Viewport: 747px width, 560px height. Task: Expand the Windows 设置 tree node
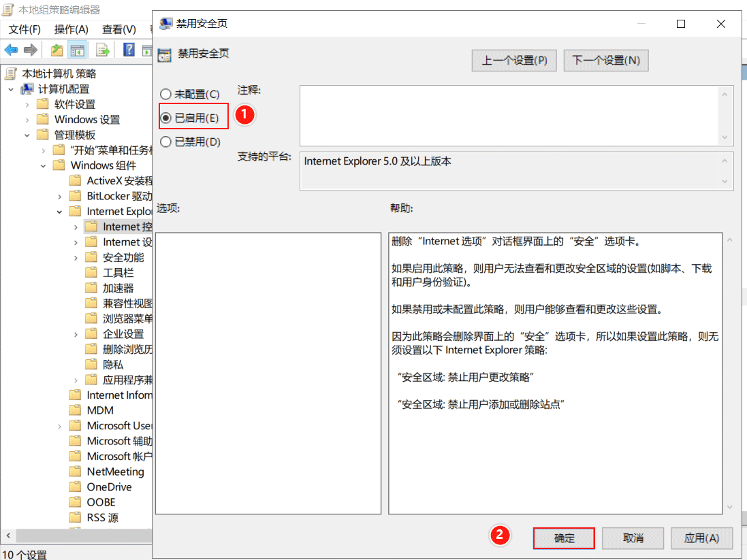tap(27, 120)
